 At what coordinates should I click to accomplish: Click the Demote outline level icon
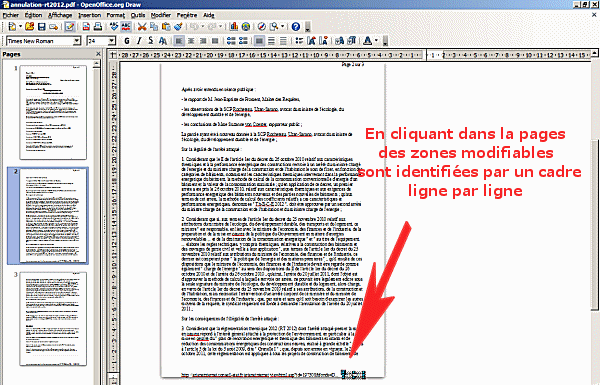tap(243, 41)
